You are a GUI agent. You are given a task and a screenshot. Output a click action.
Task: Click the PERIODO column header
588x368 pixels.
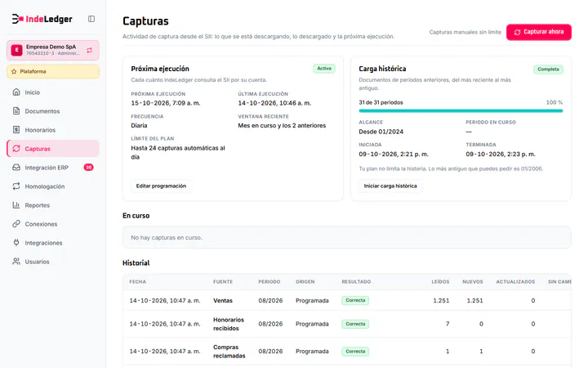[269, 281]
